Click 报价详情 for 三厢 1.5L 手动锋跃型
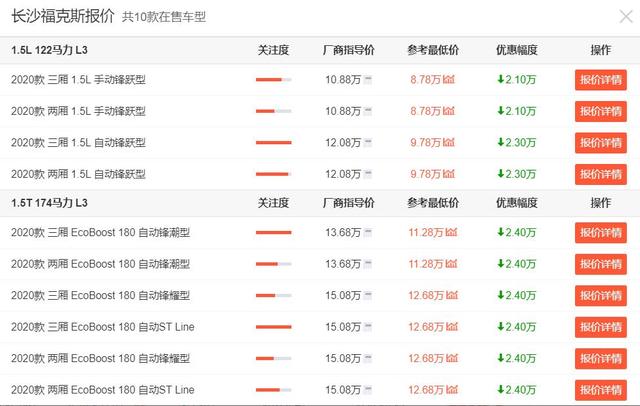Screen dimensions: 640x406 tap(601, 80)
